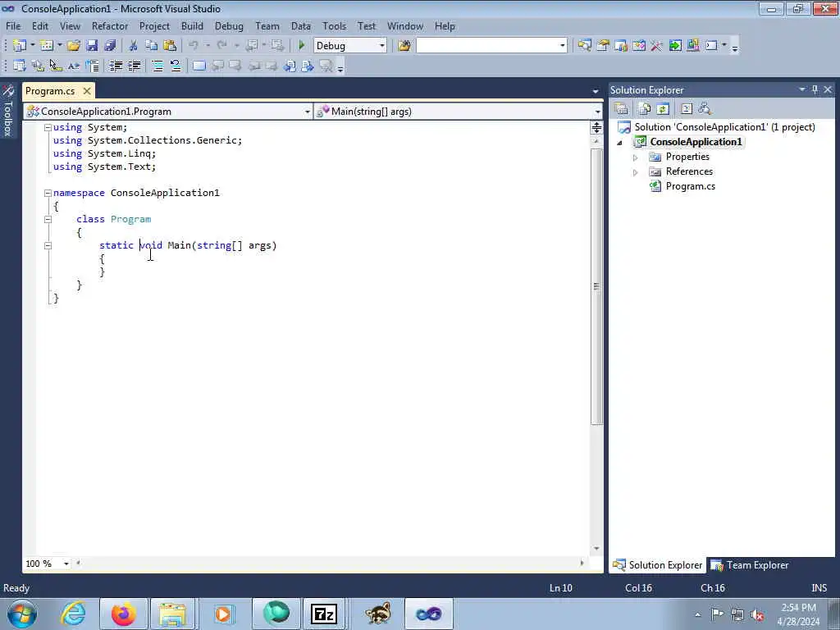This screenshot has height=630, width=840.
Task: Select Program.cs in Solution Explorer
Action: point(690,186)
